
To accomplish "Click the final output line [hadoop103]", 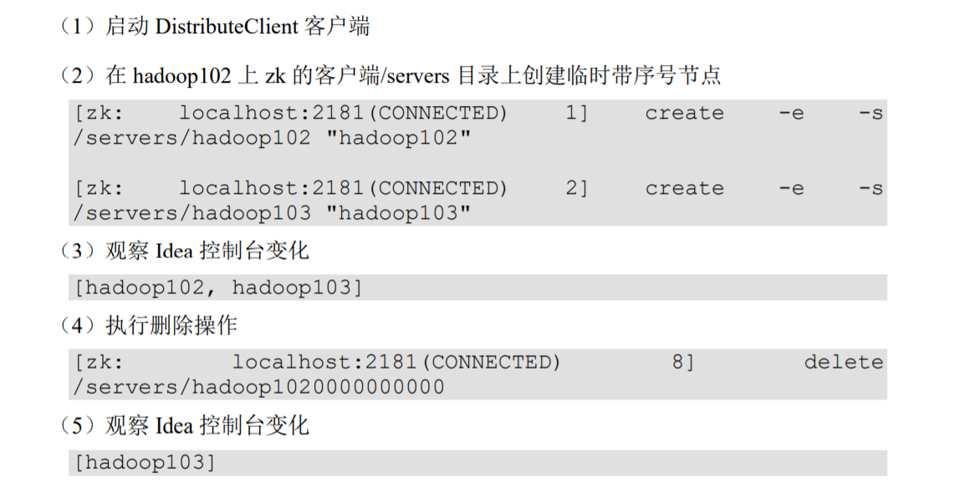I will coord(145,463).
